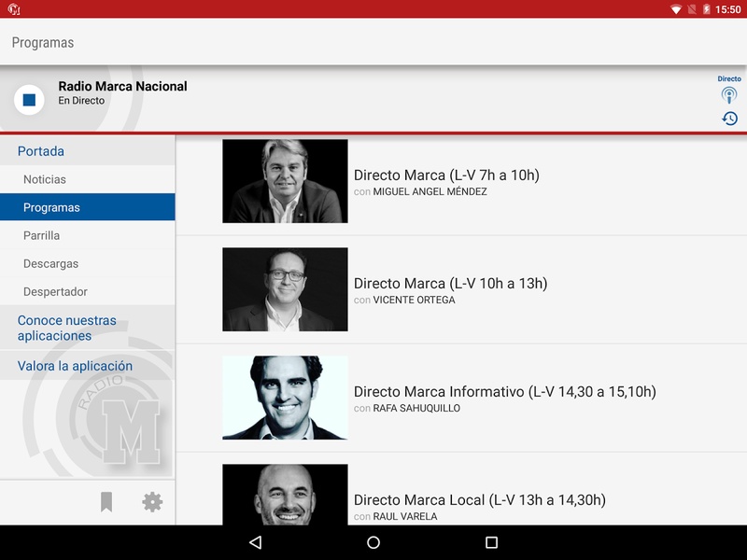Open Descargas in the side menu
The image size is (747, 560).
click(88, 263)
